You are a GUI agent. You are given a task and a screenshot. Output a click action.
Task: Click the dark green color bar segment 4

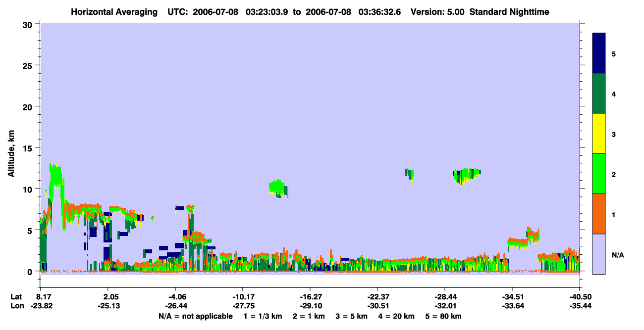[599, 94]
